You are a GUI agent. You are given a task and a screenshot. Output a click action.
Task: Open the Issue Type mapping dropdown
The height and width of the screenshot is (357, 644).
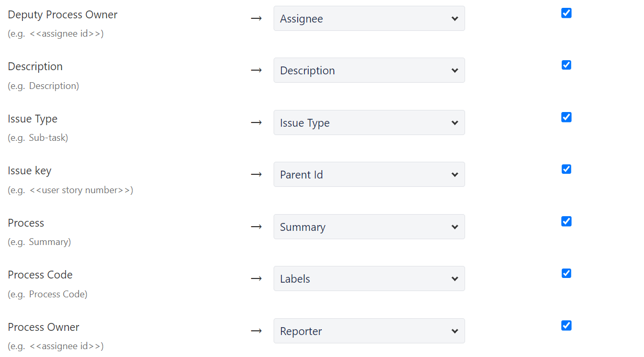[369, 122]
